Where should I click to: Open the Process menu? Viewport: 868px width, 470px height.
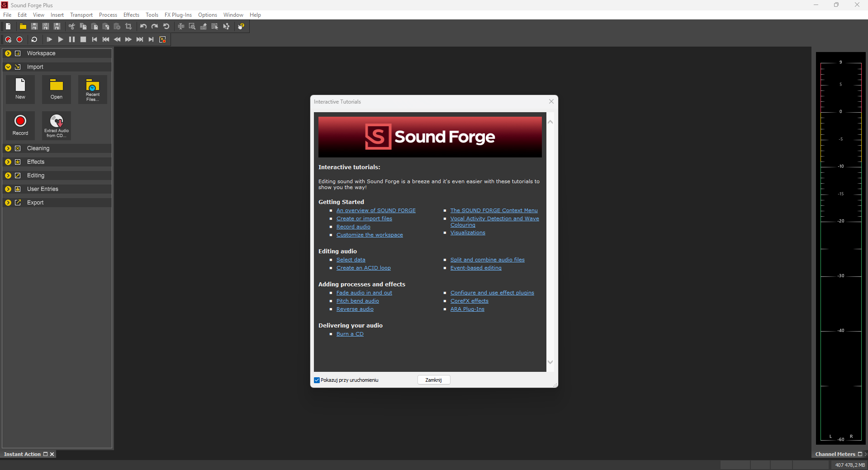108,15
